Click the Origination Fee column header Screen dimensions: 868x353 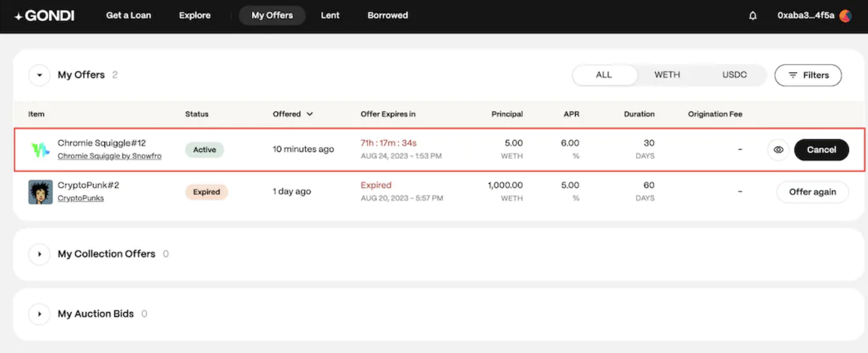click(715, 114)
